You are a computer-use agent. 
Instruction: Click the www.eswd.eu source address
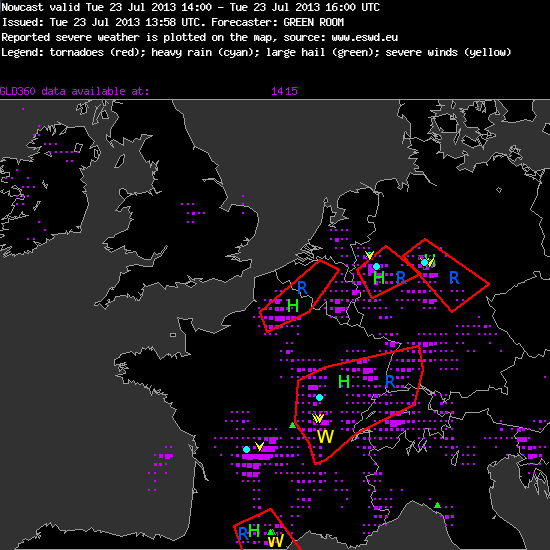(x=365, y=37)
